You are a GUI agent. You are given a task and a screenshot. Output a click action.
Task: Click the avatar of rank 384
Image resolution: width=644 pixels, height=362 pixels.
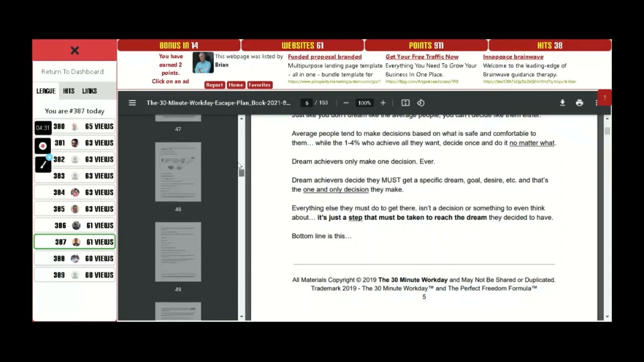point(75,192)
